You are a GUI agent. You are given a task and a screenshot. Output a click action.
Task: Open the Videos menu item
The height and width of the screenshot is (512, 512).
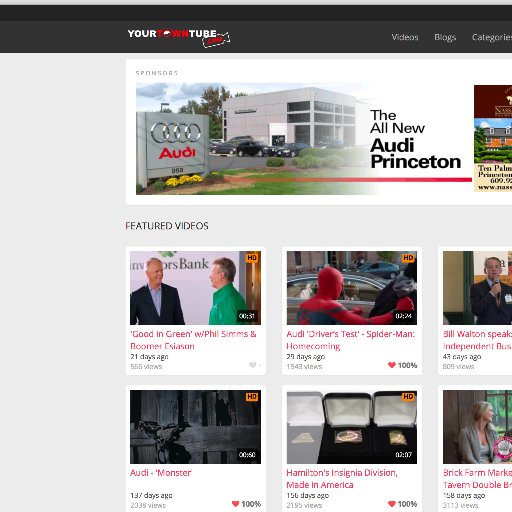[405, 37]
